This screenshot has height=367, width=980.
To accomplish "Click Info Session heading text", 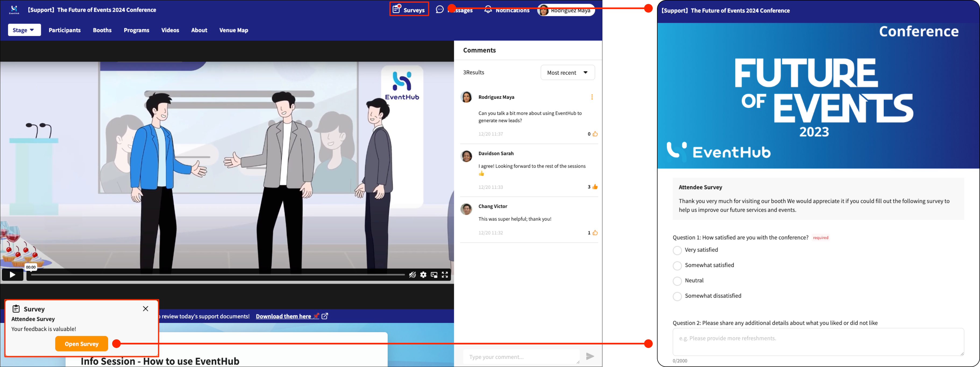I will click(160, 361).
